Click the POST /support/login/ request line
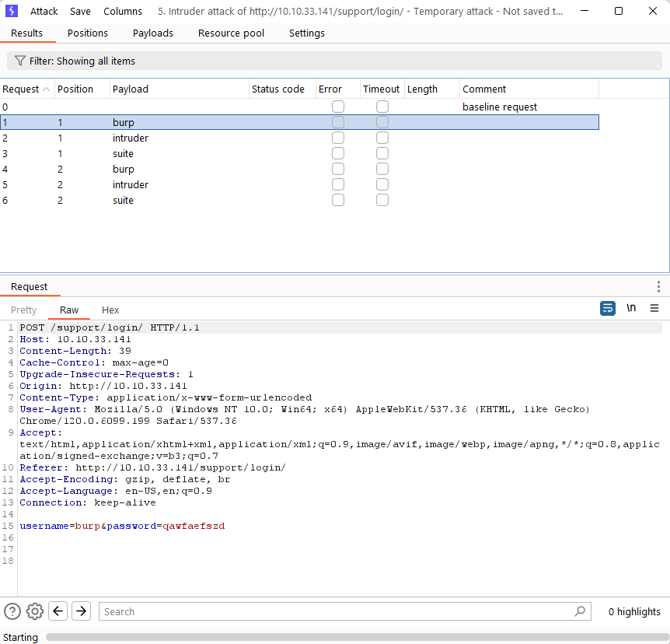Screen dimensions: 670x644 coord(110,327)
